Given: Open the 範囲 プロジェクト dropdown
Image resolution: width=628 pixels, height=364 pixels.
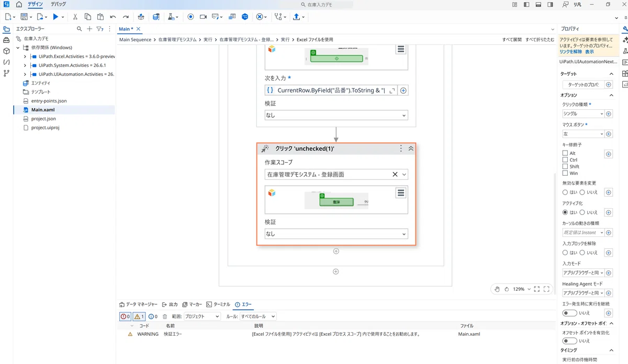Looking at the screenshot, I should [x=203, y=316].
